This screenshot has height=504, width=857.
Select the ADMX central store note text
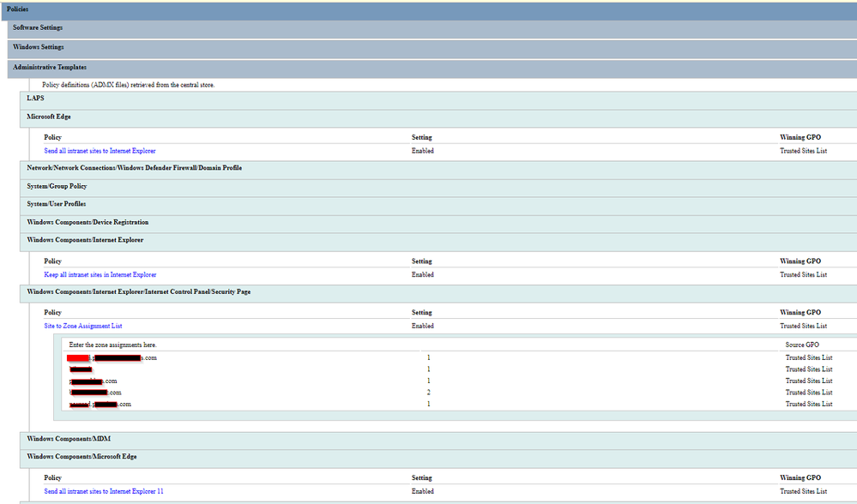129,85
